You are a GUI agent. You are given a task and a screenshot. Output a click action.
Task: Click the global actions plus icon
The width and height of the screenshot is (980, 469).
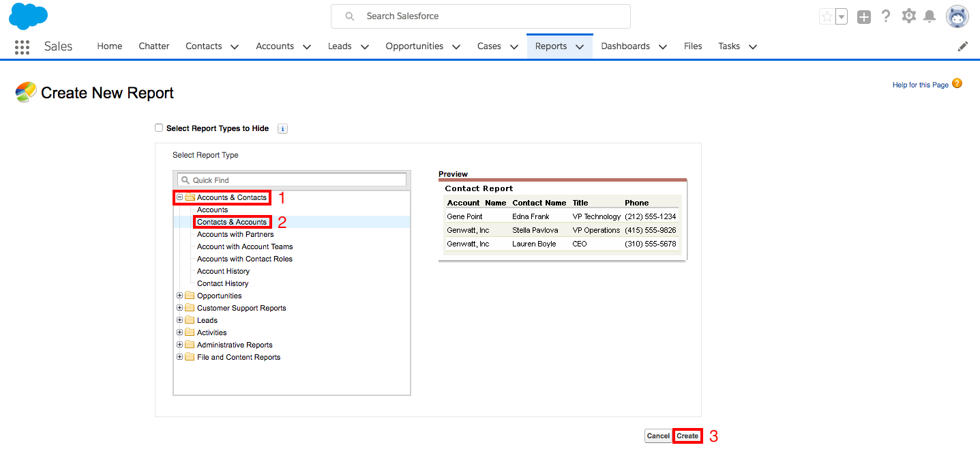tap(864, 17)
